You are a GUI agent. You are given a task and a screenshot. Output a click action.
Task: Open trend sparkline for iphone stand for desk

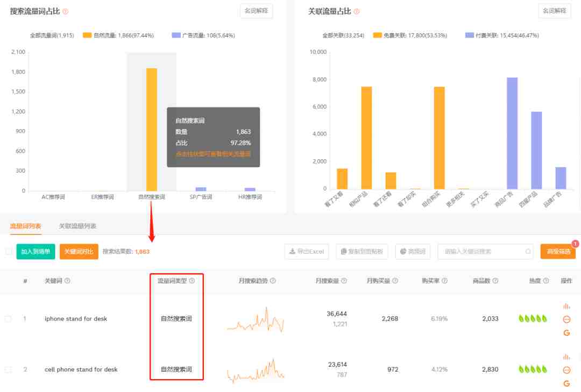click(x=256, y=319)
